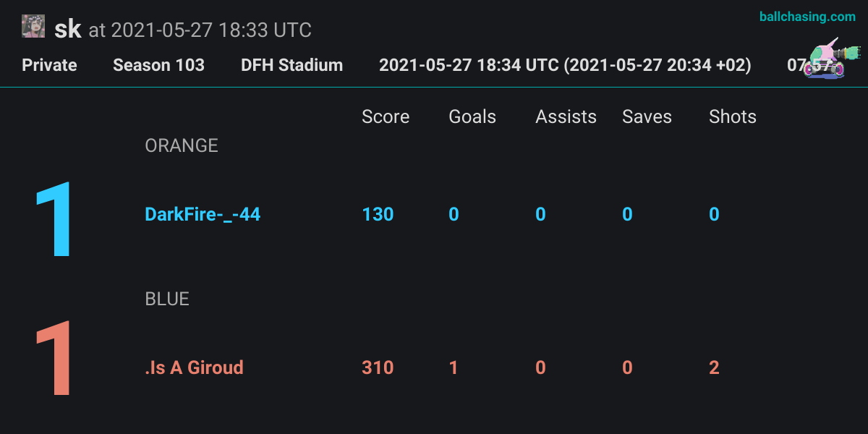
Task: Click the Score column header
Action: [x=386, y=117]
